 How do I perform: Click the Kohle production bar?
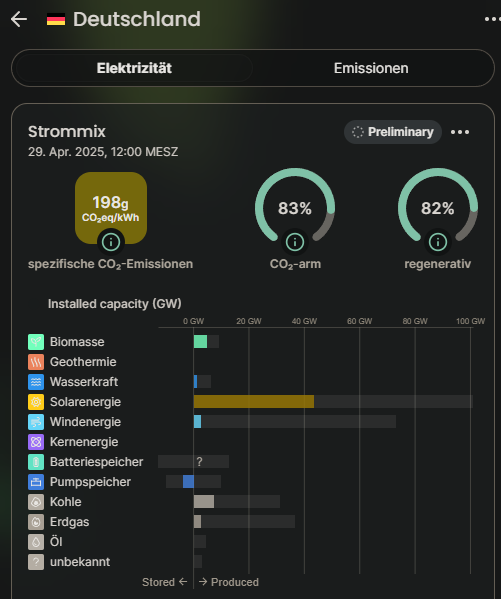pos(204,502)
